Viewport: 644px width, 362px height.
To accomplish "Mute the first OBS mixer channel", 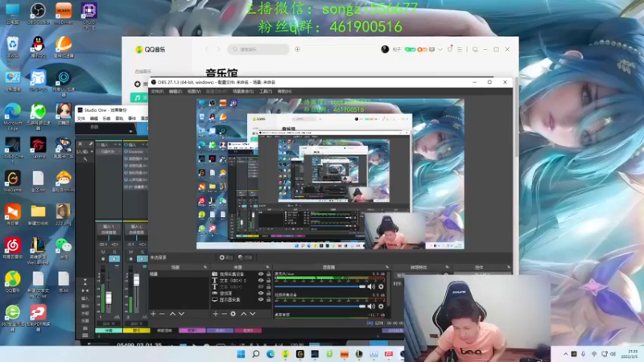I will click(x=371, y=287).
